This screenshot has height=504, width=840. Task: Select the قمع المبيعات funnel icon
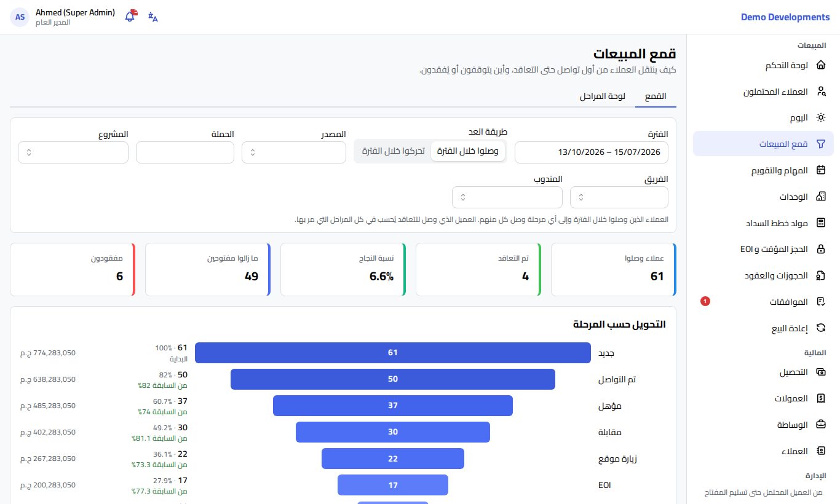[x=820, y=144]
